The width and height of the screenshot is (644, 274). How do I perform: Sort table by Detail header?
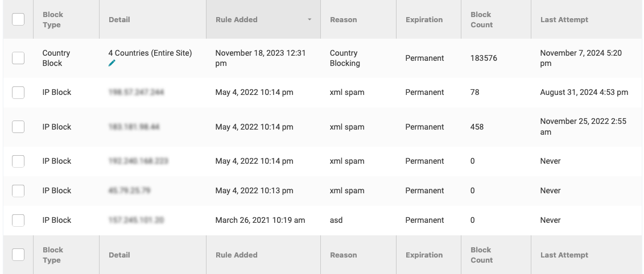[x=119, y=19]
